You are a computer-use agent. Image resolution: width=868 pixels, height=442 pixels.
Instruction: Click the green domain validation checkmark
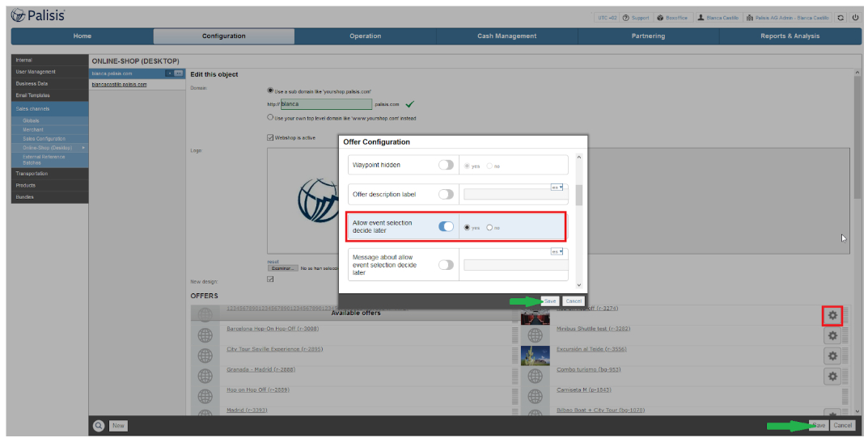pos(409,104)
